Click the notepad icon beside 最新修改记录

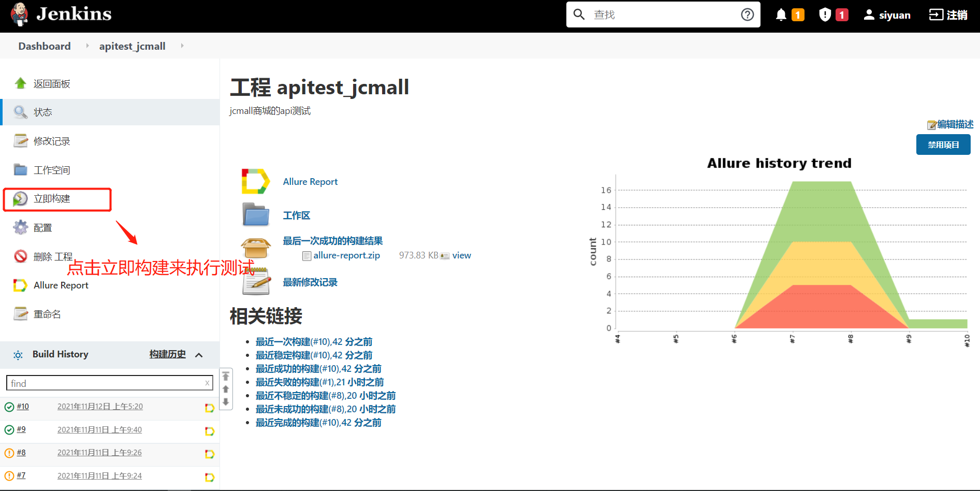[x=256, y=281]
